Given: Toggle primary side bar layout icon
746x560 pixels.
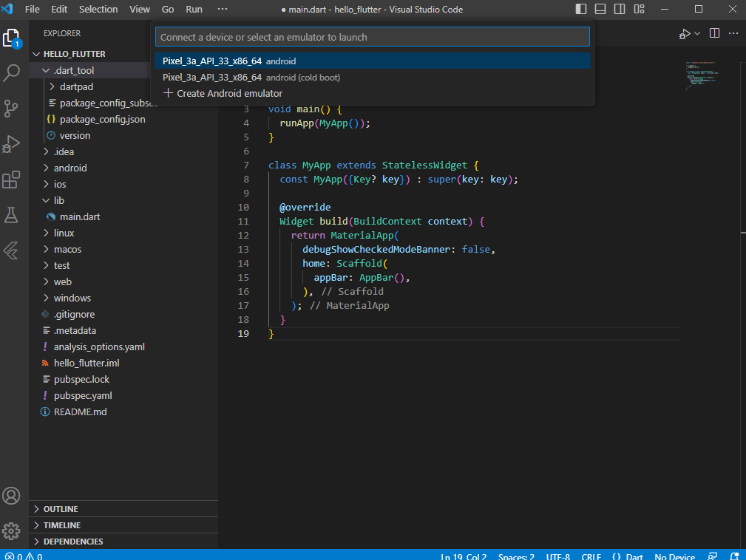Looking at the screenshot, I should pyautogui.click(x=581, y=9).
